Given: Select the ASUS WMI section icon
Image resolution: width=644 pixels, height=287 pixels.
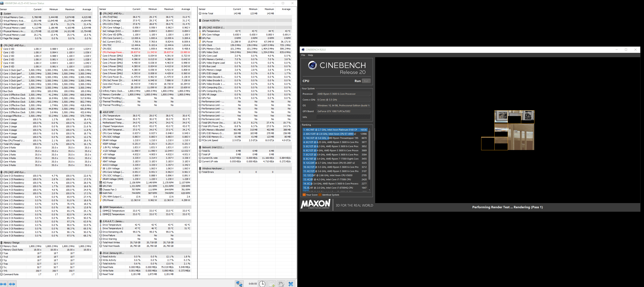Looking at the screenshot, I should tap(100, 112).
